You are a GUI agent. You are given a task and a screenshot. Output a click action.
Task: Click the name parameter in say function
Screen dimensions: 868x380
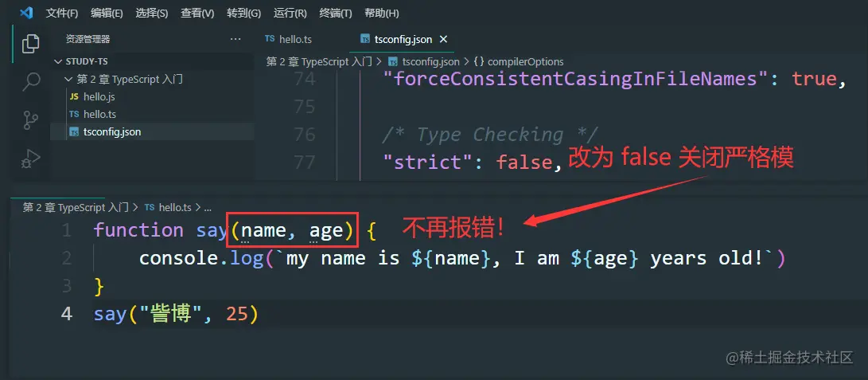click(x=263, y=230)
